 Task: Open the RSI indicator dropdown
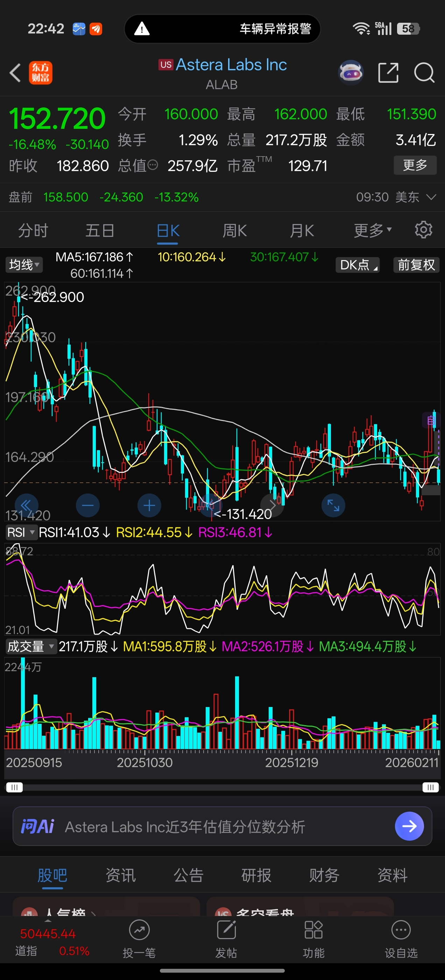point(21,532)
